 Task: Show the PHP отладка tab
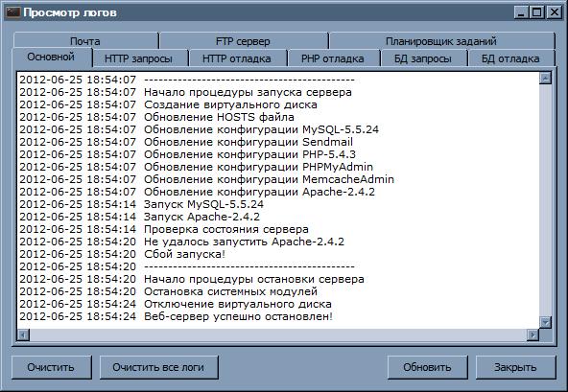[333, 58]
